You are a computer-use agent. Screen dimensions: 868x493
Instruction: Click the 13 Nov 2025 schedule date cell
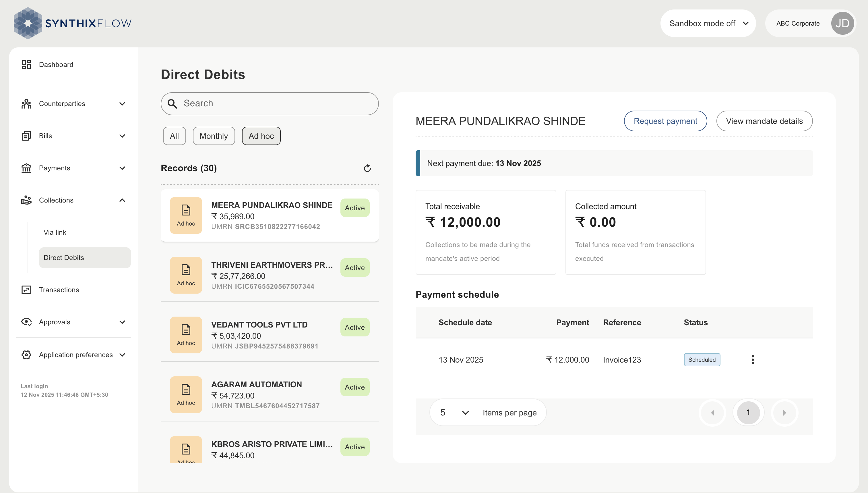(x=461, y=360)
